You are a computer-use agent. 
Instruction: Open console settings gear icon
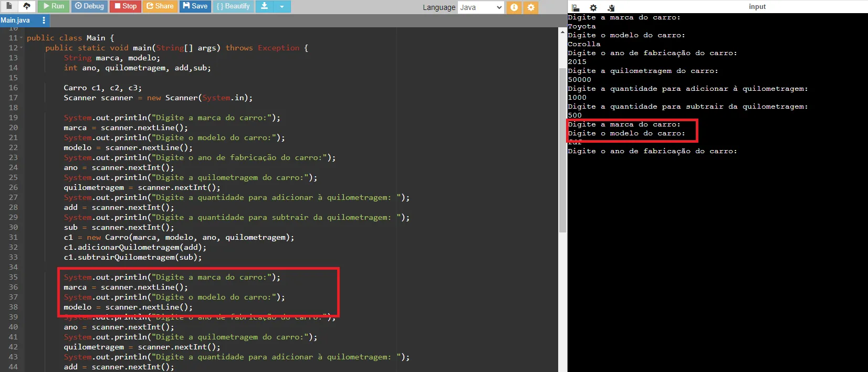[593, 7]
